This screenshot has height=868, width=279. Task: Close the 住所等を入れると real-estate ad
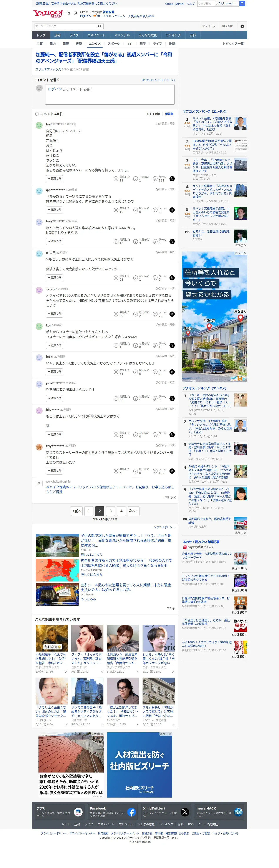click(245, 253)
